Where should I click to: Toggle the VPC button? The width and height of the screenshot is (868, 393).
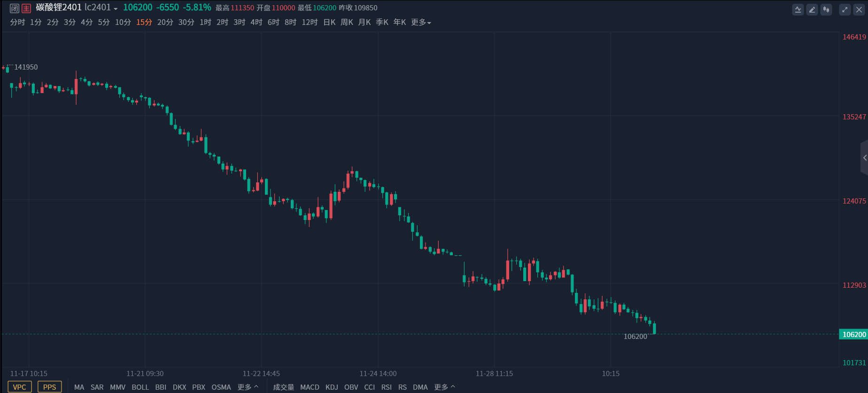tap(20, 387)
